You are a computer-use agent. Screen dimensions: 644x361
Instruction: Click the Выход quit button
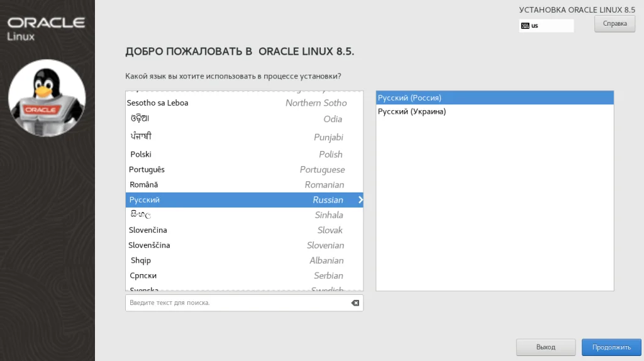coord(545,347)
